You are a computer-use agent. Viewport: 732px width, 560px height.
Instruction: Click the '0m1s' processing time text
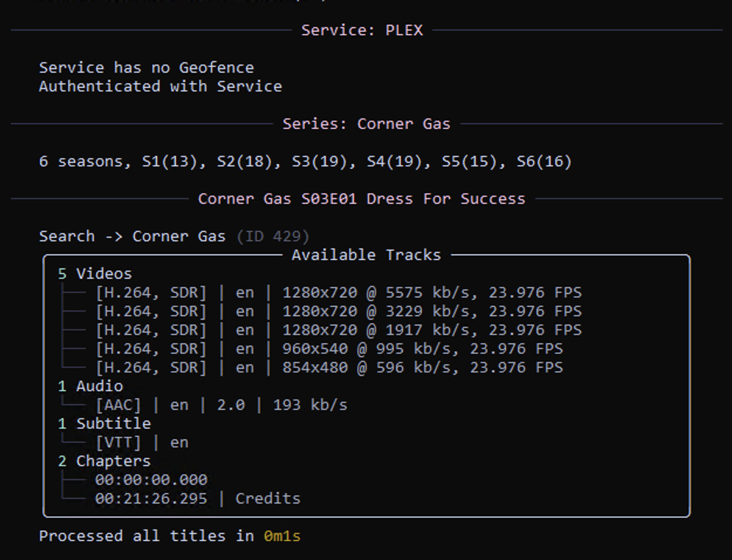coord(282,537)
